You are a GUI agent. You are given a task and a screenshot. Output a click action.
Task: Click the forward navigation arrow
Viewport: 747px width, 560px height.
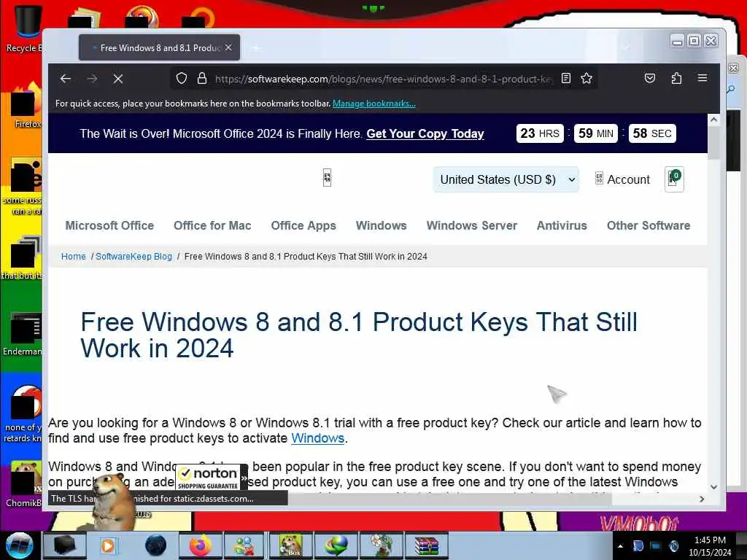[x=92, y=79]
